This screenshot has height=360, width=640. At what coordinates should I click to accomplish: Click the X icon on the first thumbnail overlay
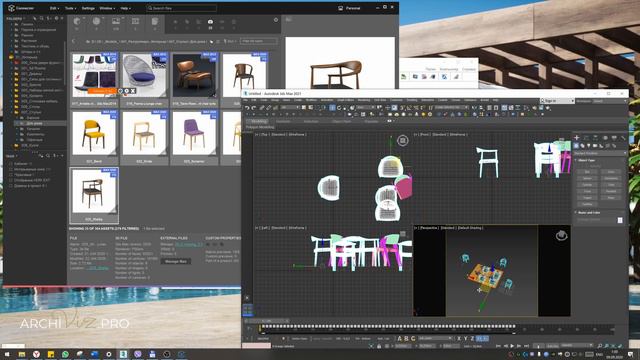133,91
